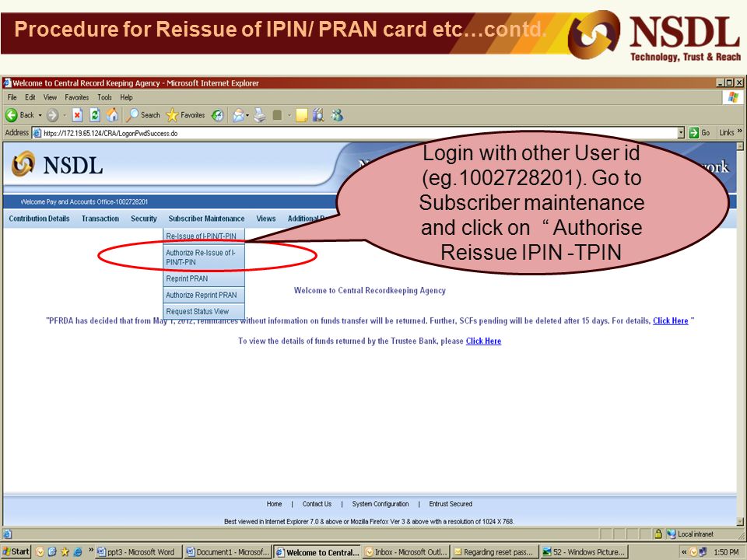747x560 pixels.
Task: Open Subscriber Maintenance menu
Action: coord(206,219)
